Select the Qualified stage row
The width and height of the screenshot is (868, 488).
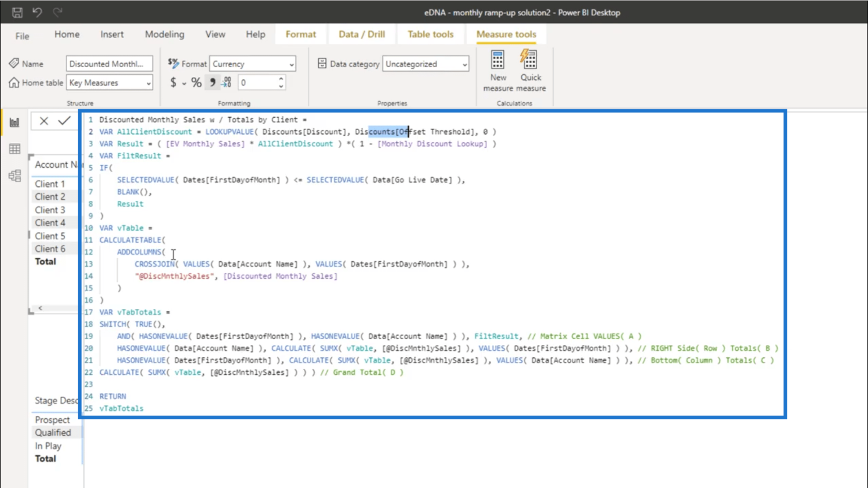coord(53,433)
